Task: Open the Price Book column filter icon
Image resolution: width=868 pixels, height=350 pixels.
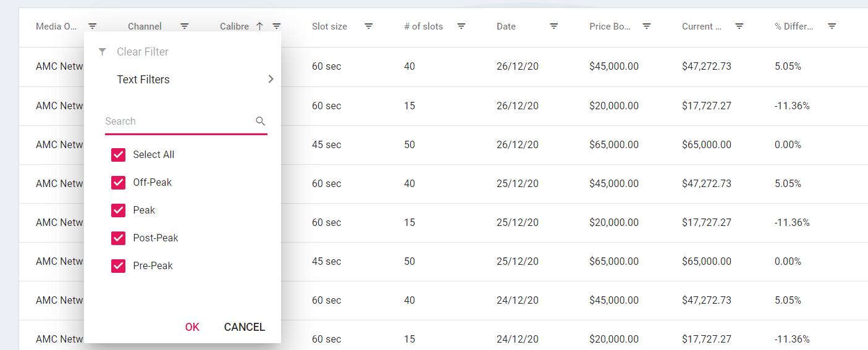Action: pos(647,27)
